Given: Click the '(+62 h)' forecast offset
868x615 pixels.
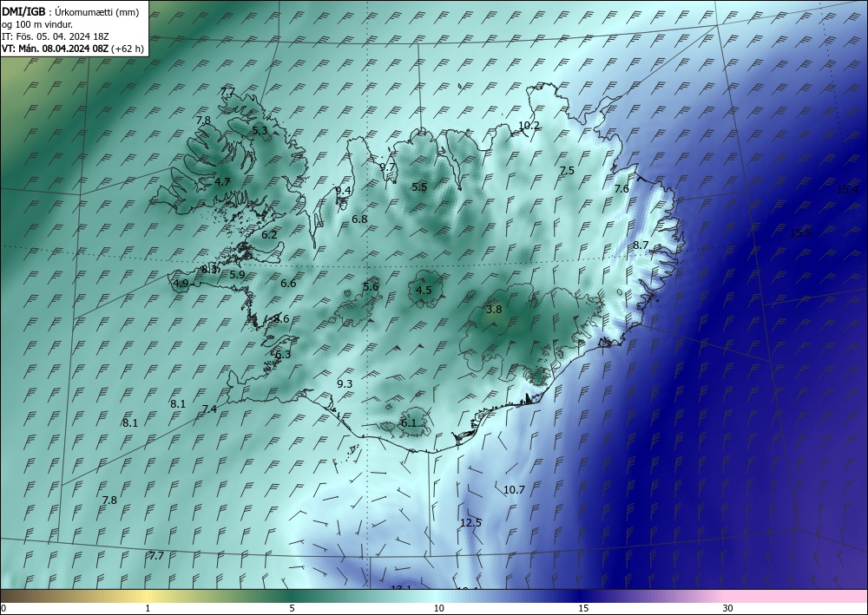Looking at the screenshot, I should pyautogui.click(x=128, y=49).
